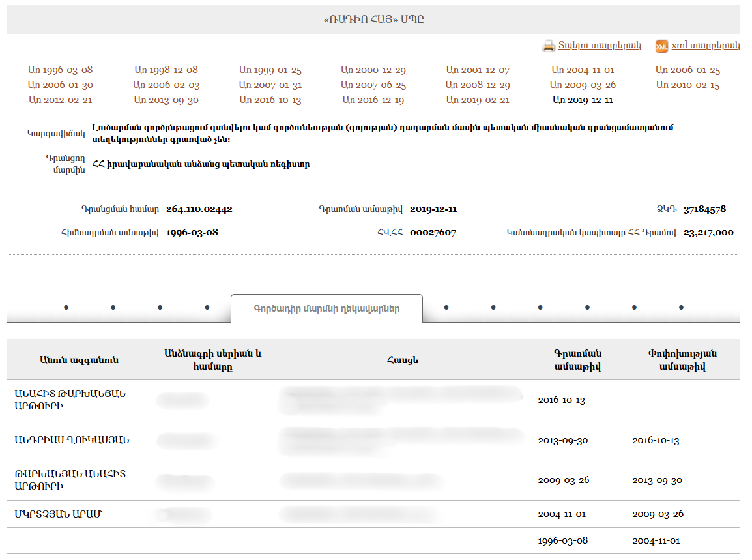Open the 2019-02-21 date version link
The height and width of the screenshot is (560, 752).
tap(478, 100)
